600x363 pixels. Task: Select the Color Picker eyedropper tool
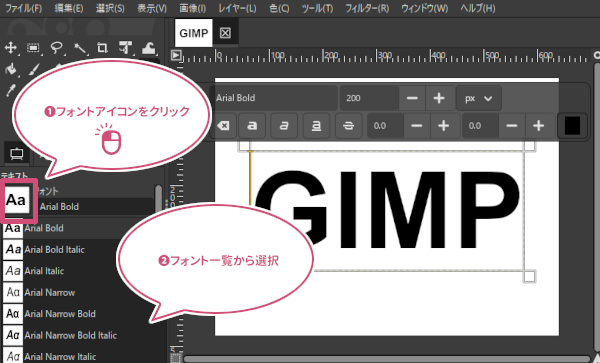[11, 90]
